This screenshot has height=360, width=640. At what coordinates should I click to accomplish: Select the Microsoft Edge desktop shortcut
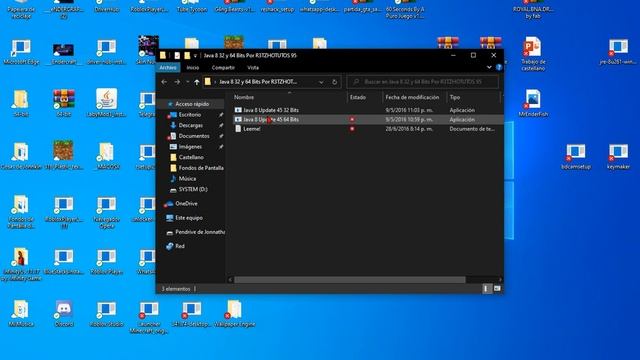pos(21,52)
